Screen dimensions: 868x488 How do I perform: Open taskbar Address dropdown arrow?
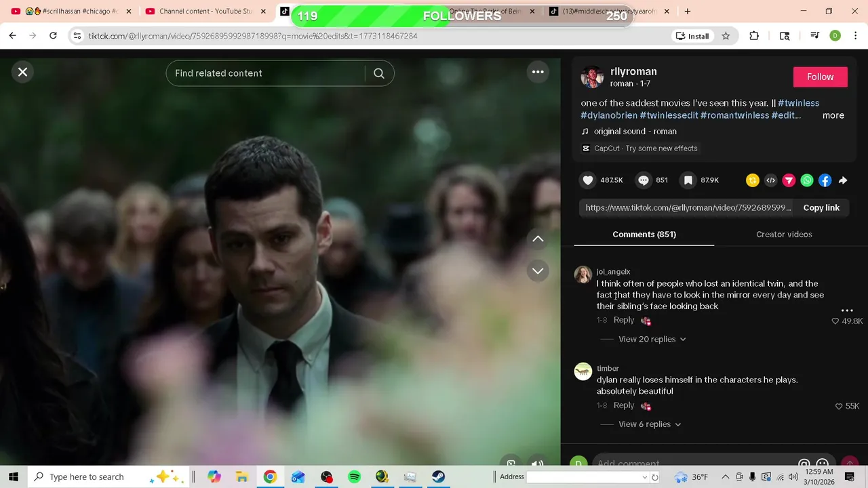click(x=644, y=477)
